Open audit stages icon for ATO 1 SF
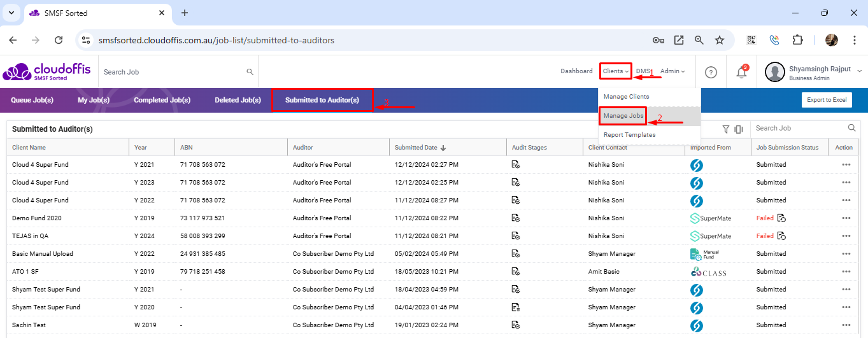This screenshot has width=868, height=338. [516, 271]
